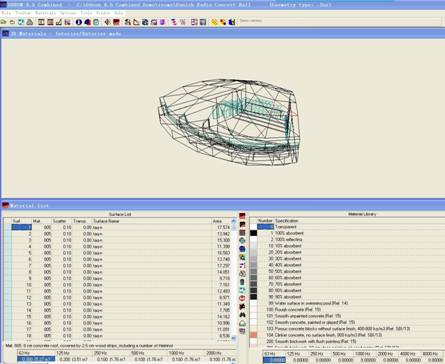Screen dimensions: 445x364
Task: Click the 63 Hz absorption value field
Action: pyautogui.click(x=36, y=359)
